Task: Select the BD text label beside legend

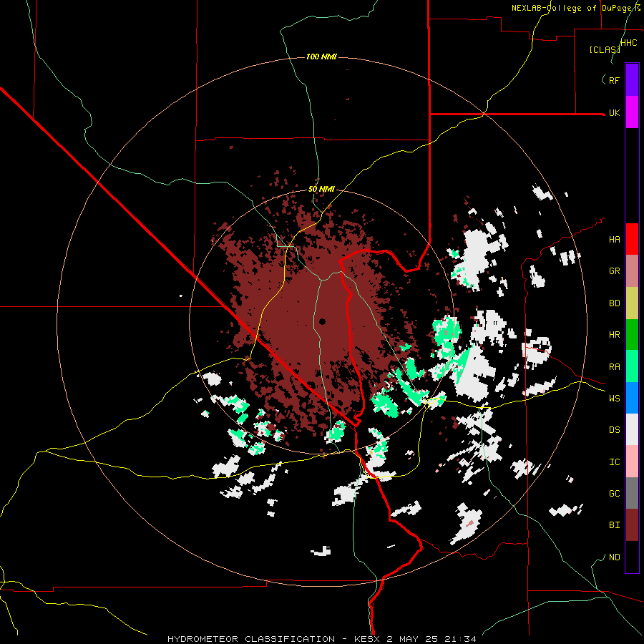Action: [615, 303]
